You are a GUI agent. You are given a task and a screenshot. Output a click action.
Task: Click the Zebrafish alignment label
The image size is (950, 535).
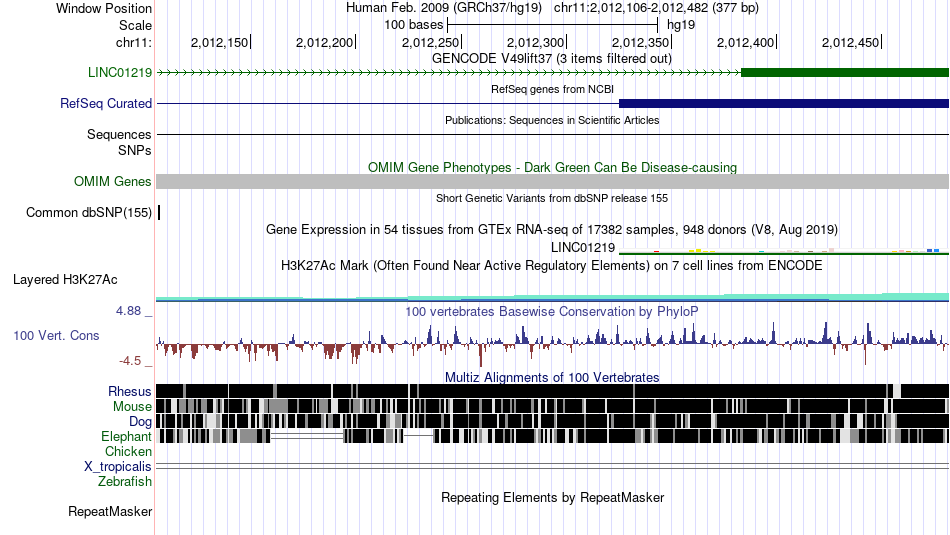coord(125,482)
